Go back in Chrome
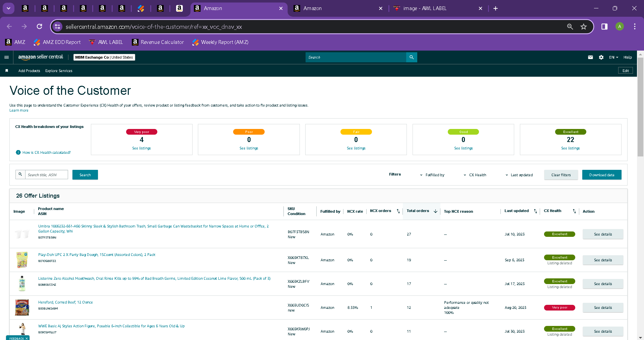 point(9,26)
